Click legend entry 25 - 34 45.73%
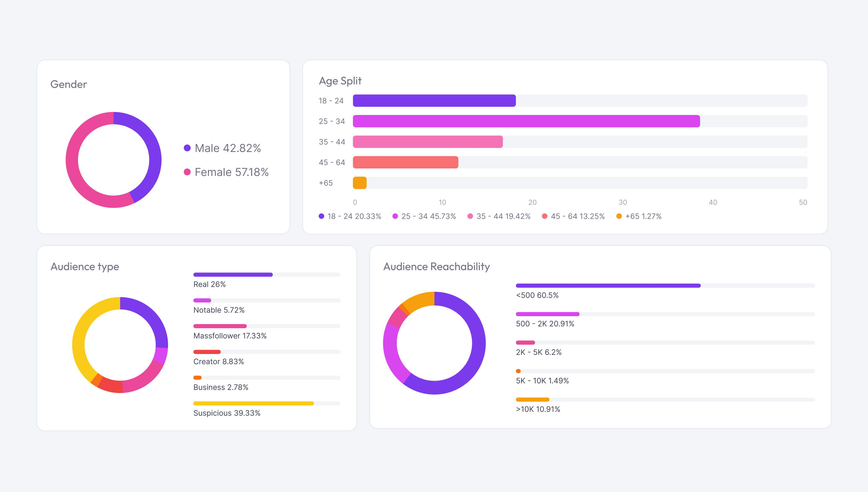 424,216
